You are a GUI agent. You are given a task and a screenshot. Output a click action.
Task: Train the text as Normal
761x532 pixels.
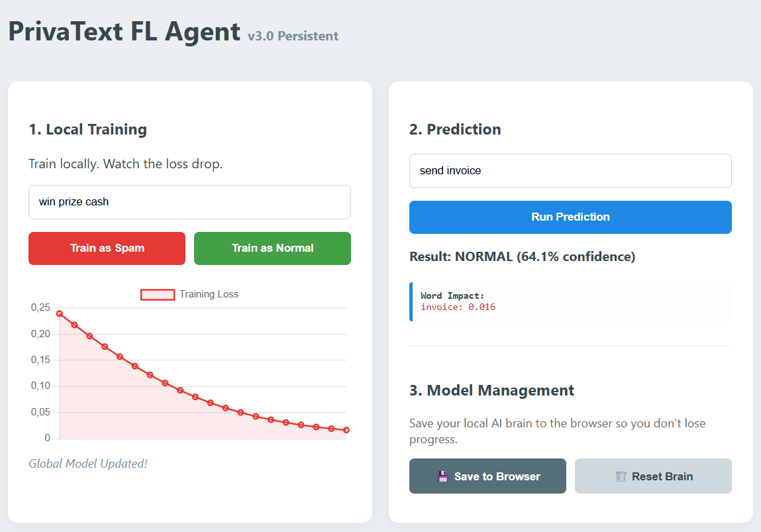click(272, 248)
